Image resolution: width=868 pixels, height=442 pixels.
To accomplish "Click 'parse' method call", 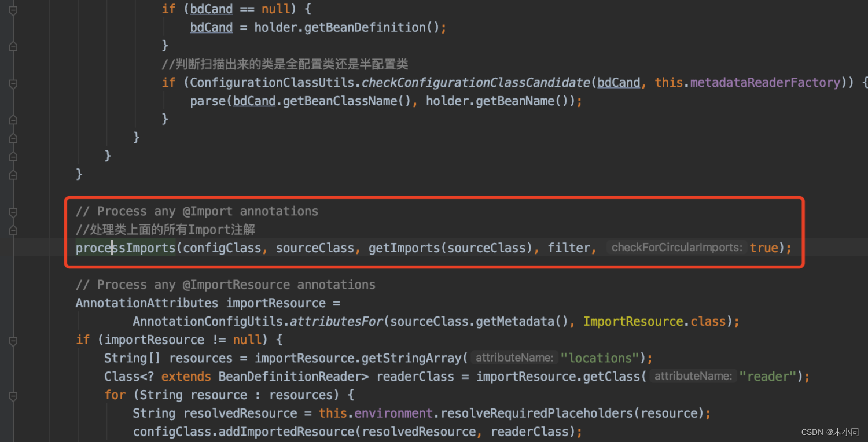I will tap(208, 101).
